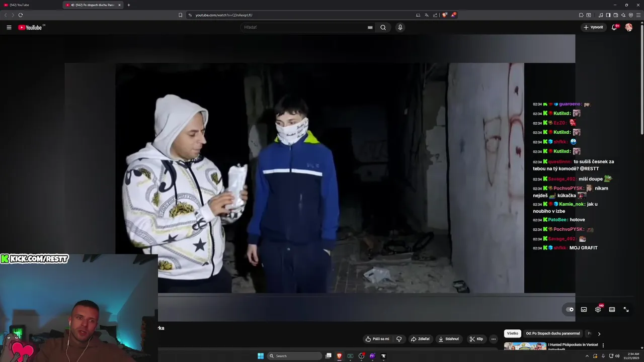The width and height of the screenshot is (644, 362).
Task: Create a clip with Klip button
Action: (476, 339)
